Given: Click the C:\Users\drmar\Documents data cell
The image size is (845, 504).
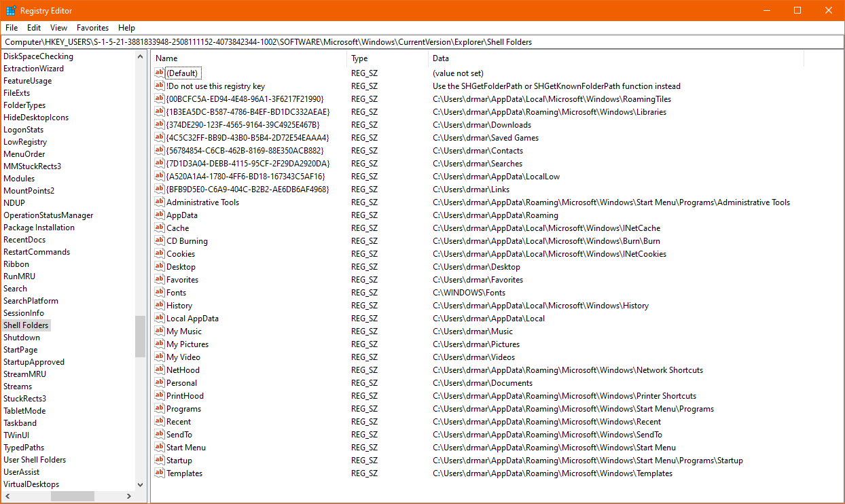Looking at the screenshot, I should click(482, 382).
